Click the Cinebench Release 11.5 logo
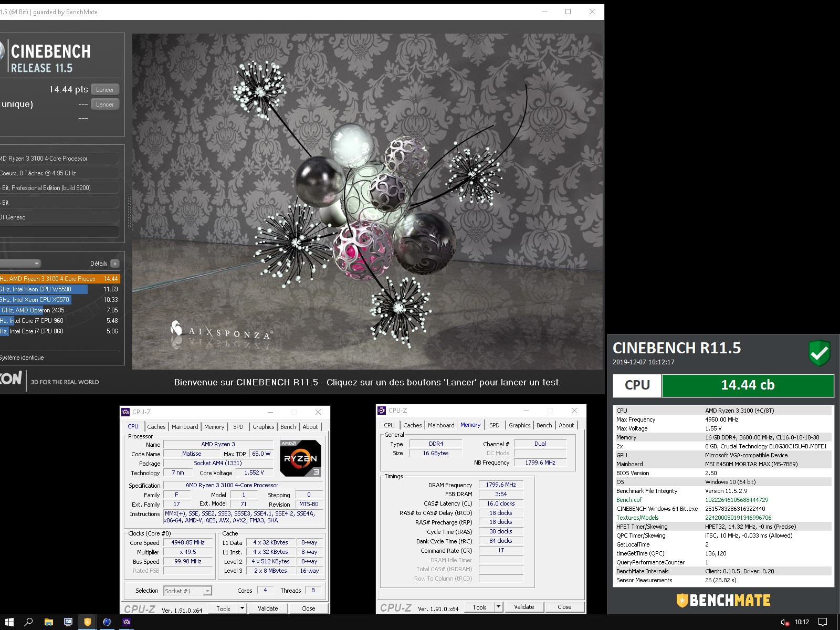This screenshot has width=840, height=630. point(46,58)
